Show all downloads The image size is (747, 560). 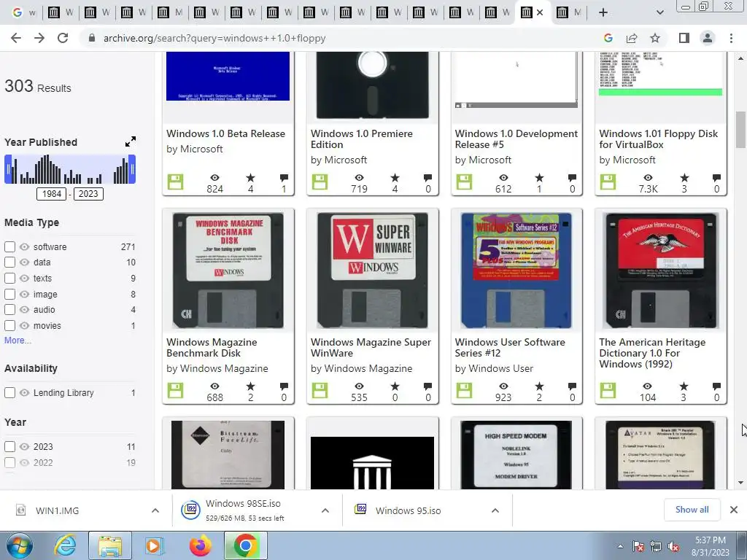click(692, 510)
